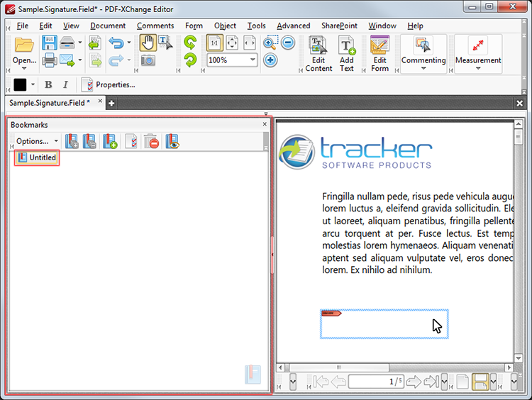Click the Email envelope icon
Viewport: 532px width, 400px height.
coord(67,61)
